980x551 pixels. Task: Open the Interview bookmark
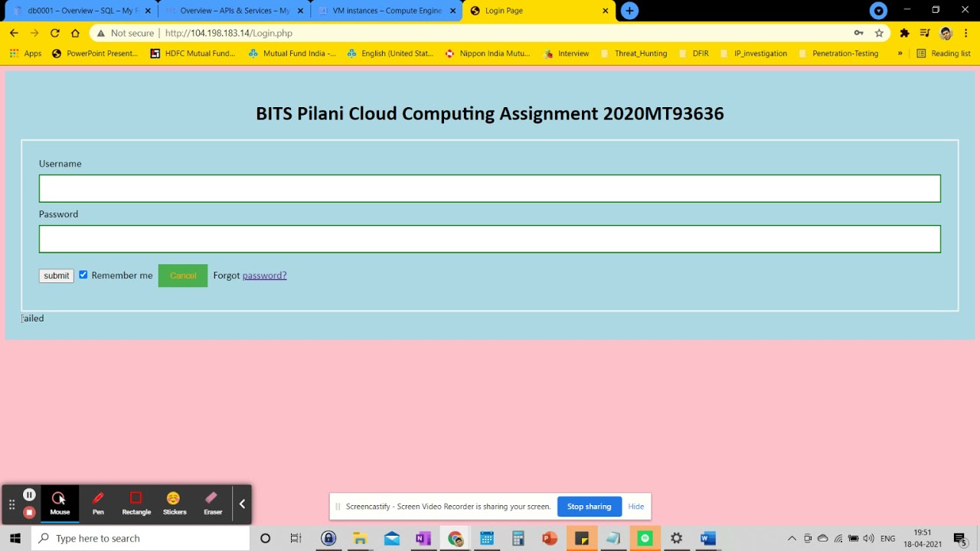tap(566, 54)
